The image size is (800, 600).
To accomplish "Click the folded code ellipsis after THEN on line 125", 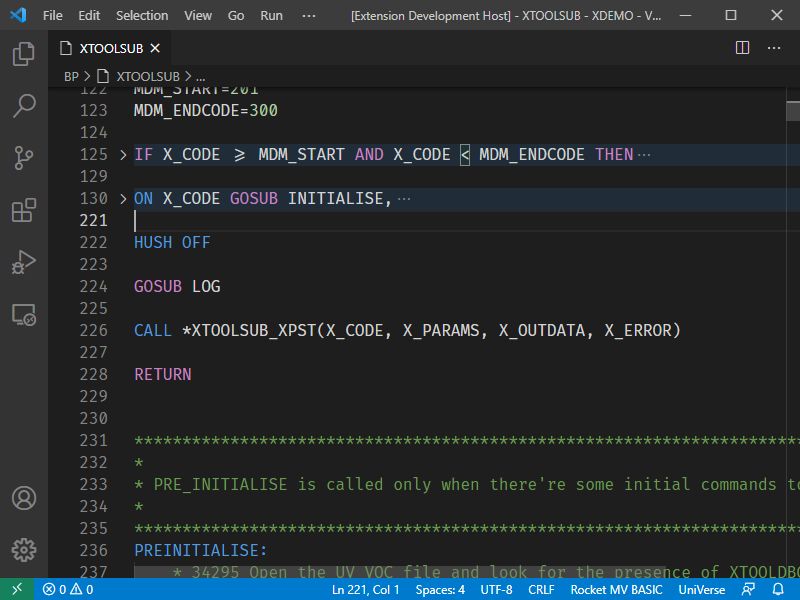I will pos(644,155).
